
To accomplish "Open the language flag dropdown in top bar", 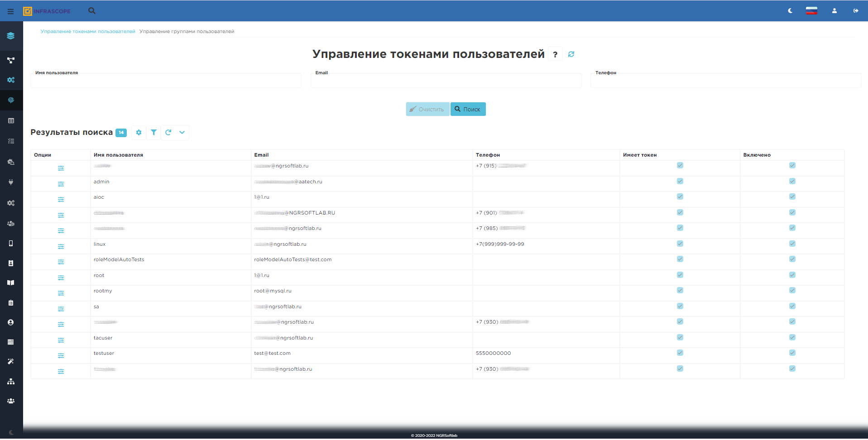I will tap(811, 10).
